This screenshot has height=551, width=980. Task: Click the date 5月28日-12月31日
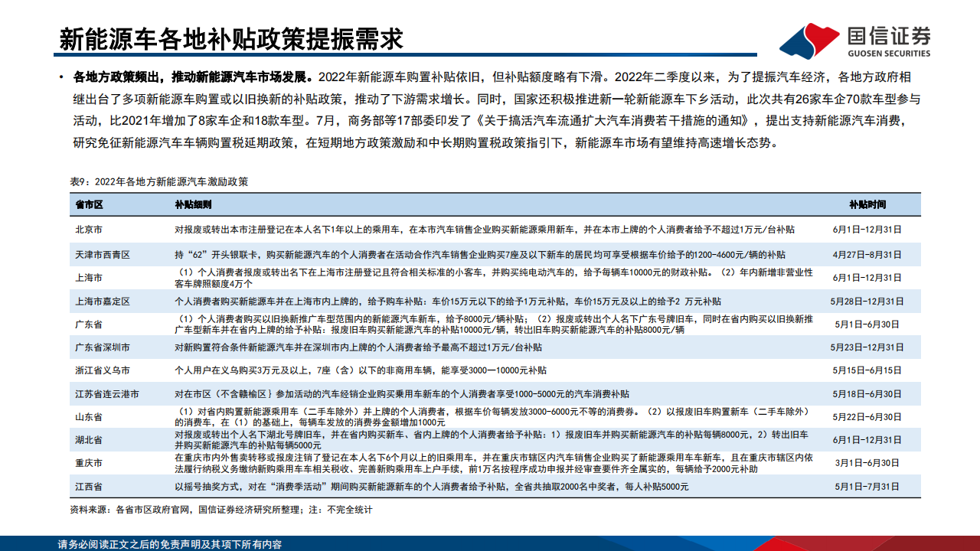click(x=867, y=302)
